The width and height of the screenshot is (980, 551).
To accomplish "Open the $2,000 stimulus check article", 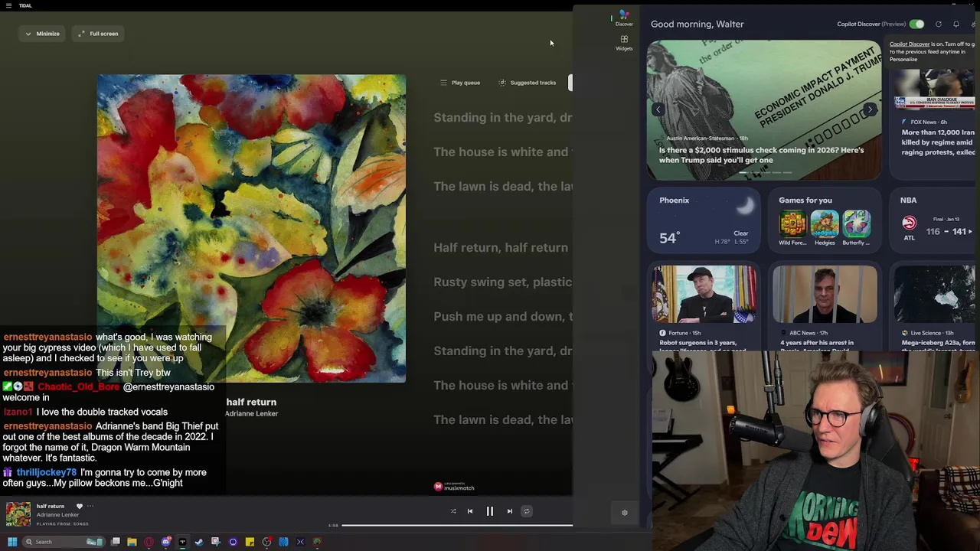I will coord(762,155).
